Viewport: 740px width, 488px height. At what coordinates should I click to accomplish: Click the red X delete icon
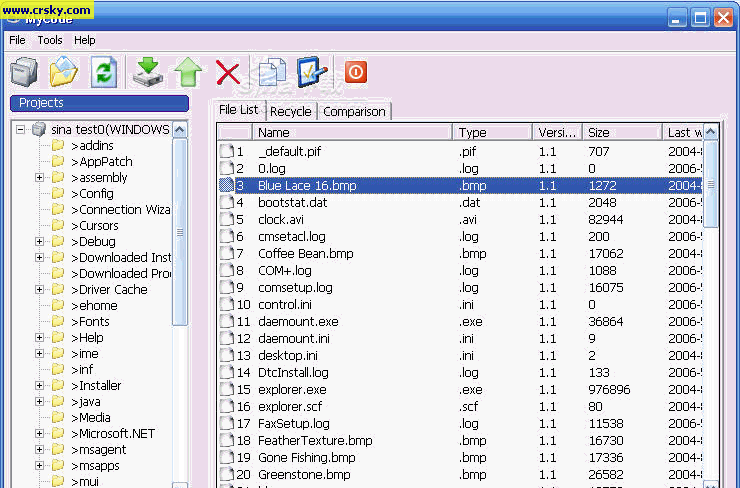pos(228,72)
